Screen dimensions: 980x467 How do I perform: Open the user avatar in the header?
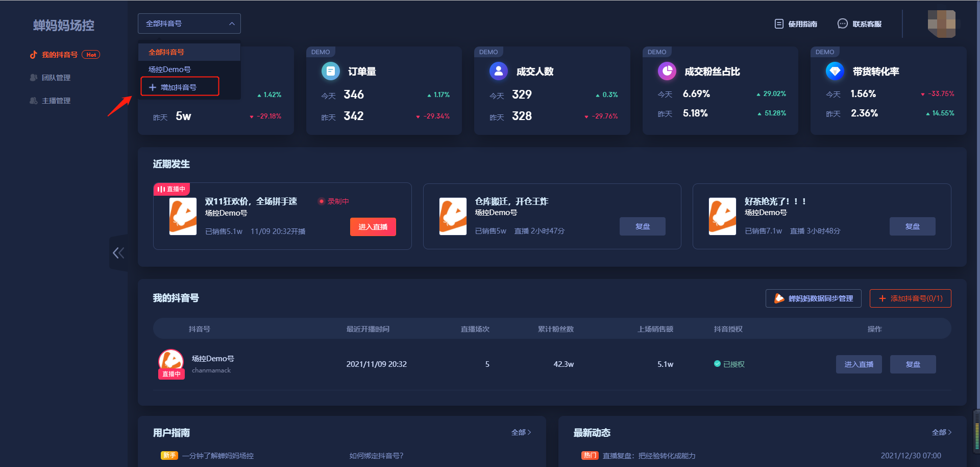point(942,24)
